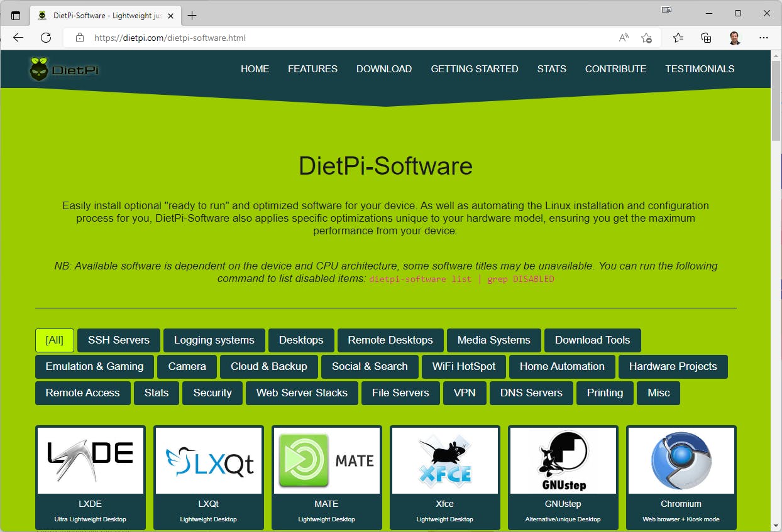
Task: Open the Collections icon
Action: tap(706, 38)
